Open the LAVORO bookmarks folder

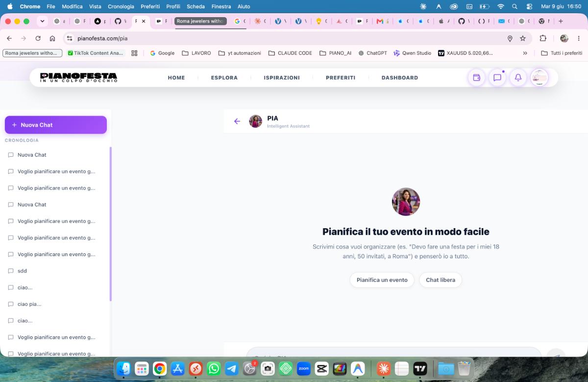pyautogui.click(x=196, y=53)
